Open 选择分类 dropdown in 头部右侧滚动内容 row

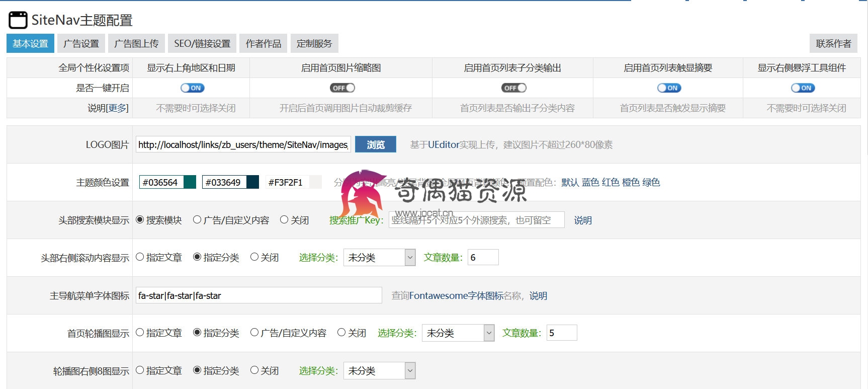pos(380,258)
